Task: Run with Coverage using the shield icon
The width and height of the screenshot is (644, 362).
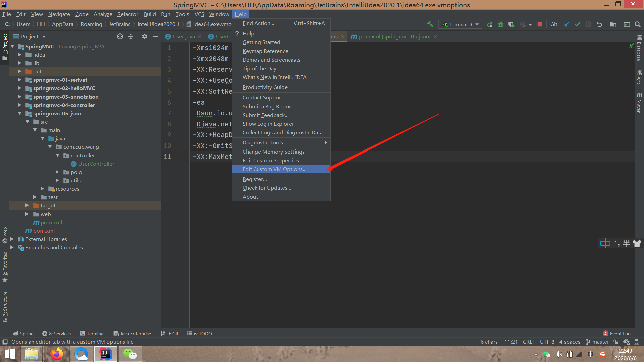Action: [511, 24]
